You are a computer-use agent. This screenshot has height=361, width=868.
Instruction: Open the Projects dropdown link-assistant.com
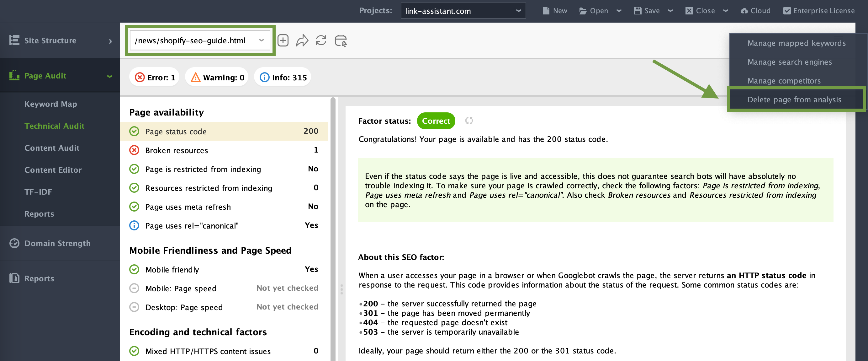pyautogui.click(x=463, y=11)
